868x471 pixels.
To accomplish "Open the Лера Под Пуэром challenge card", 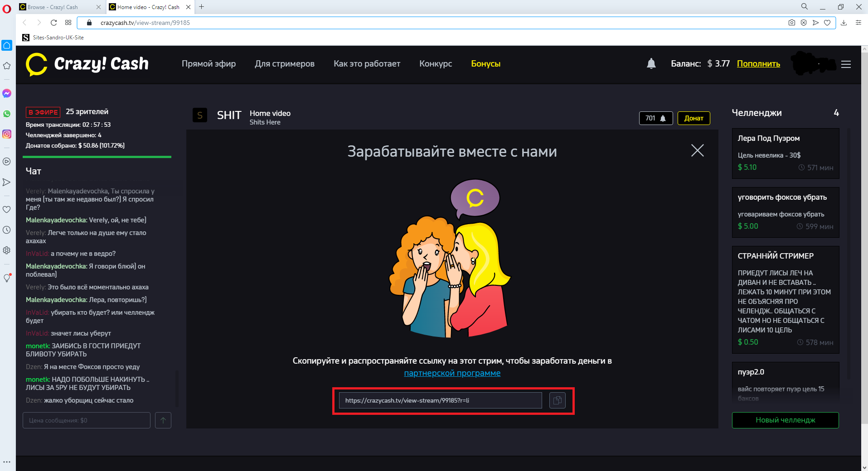I will [785, 153].
